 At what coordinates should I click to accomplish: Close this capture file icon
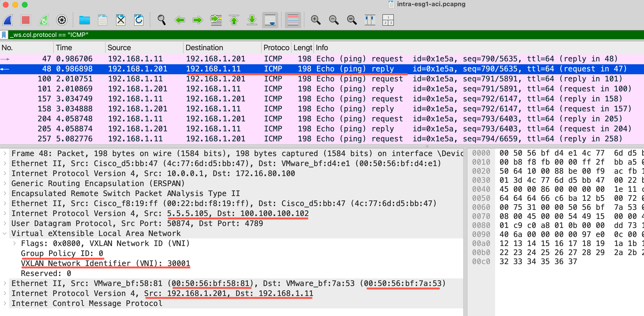121,20
